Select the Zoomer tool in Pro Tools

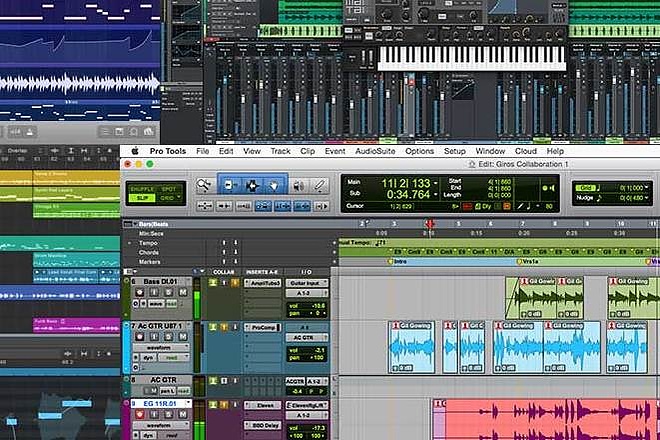[x=204, y=185]
